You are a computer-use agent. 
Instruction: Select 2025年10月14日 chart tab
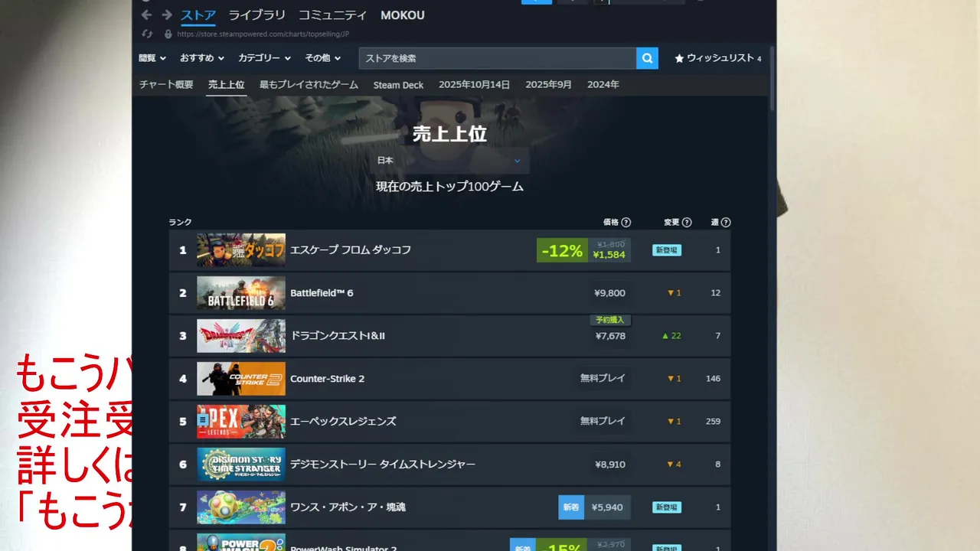tap(474, 85)
